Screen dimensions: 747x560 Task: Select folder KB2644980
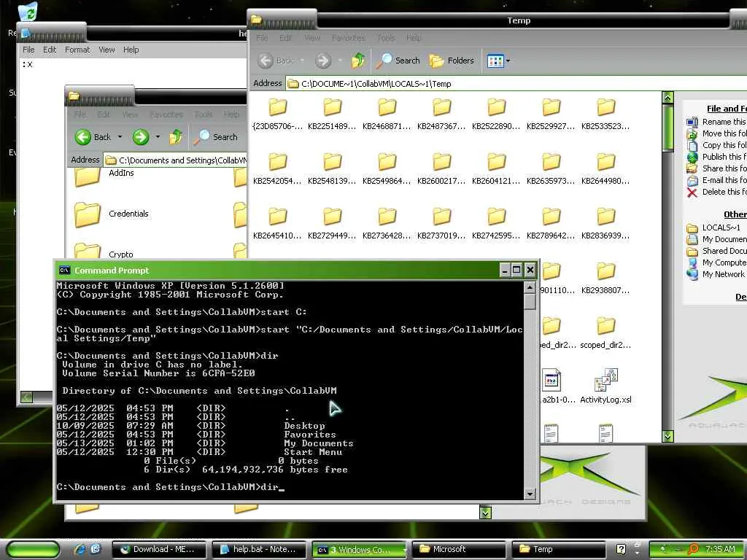point(605,169)
